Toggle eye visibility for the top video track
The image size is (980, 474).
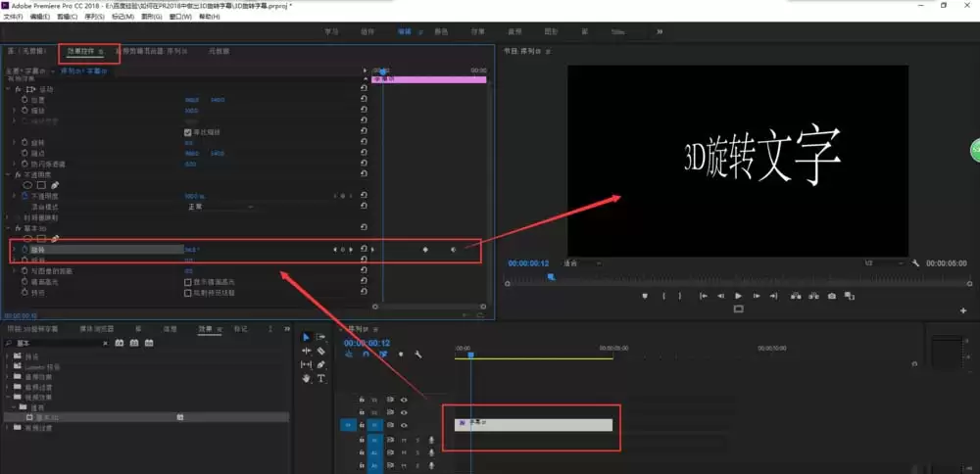click(x=404, y=400)
